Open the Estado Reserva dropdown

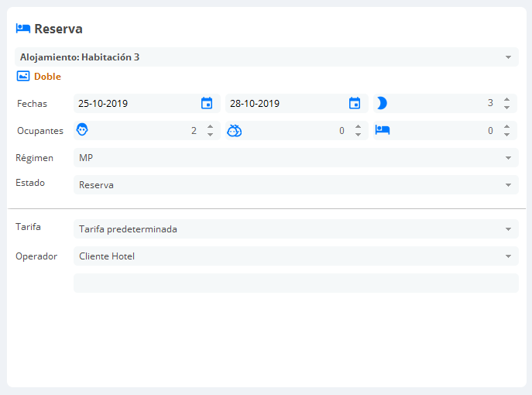tap(296, 185)
